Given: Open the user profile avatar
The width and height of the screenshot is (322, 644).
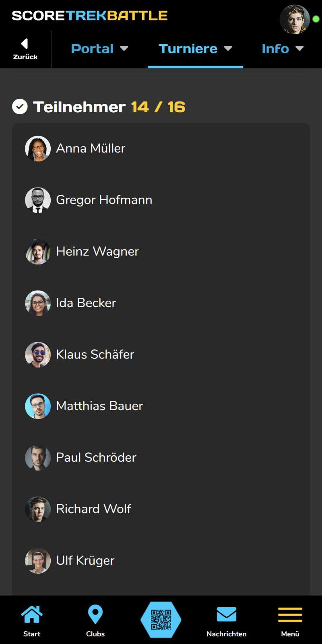Looking at the screenshot, I should [295, 19].
